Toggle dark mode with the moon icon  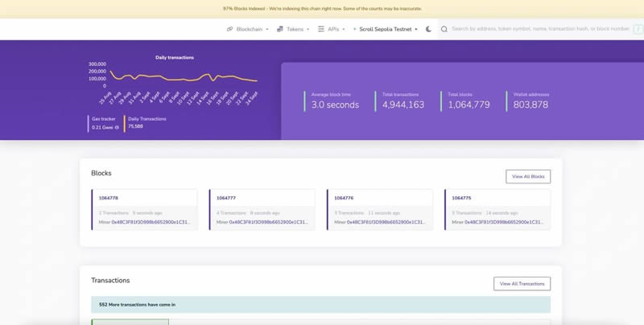click(x=428, y=29)
